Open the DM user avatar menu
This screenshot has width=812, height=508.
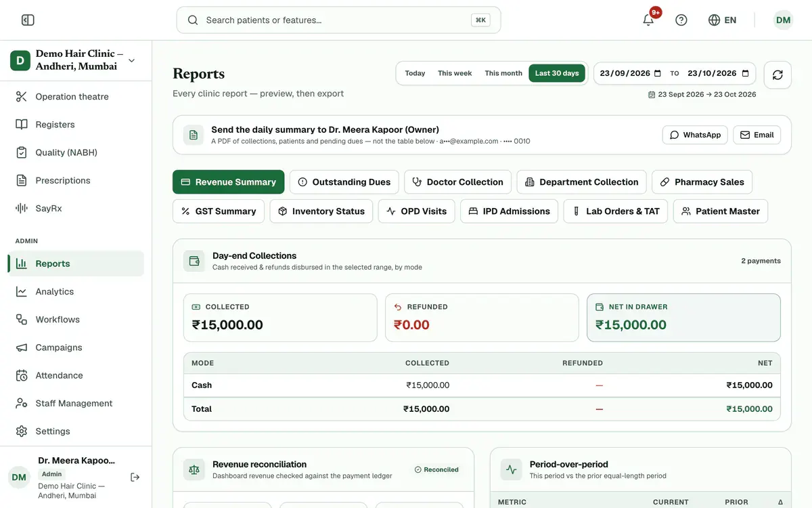pyautogui.click(x=784, y=20)
